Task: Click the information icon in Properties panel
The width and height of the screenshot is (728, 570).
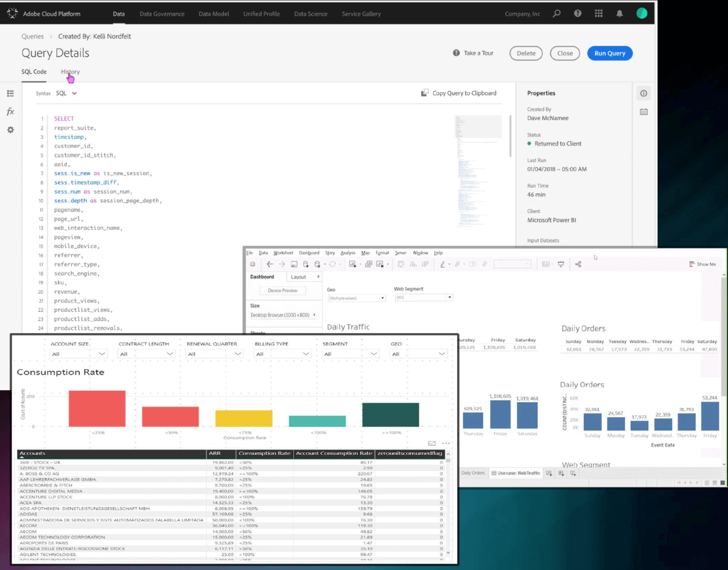Action: pos(644,93)
